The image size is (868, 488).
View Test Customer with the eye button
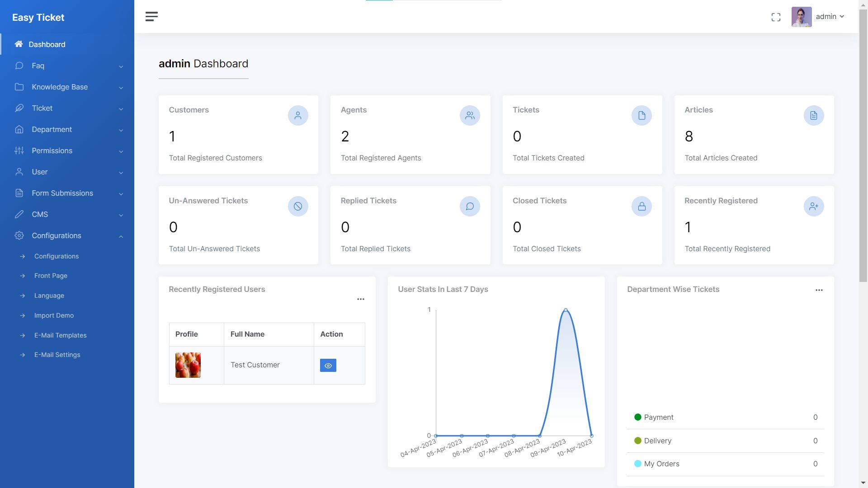328,366
